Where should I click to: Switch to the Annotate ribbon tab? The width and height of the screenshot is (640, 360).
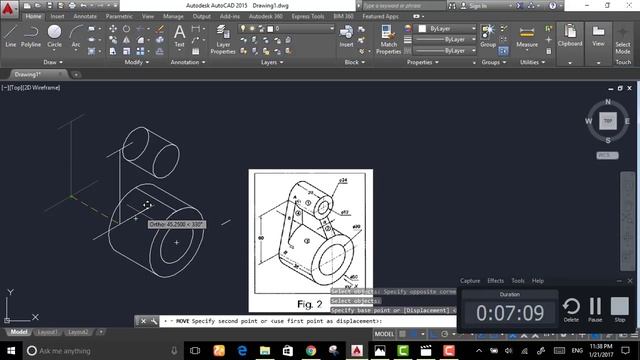(x=85, y=16)
